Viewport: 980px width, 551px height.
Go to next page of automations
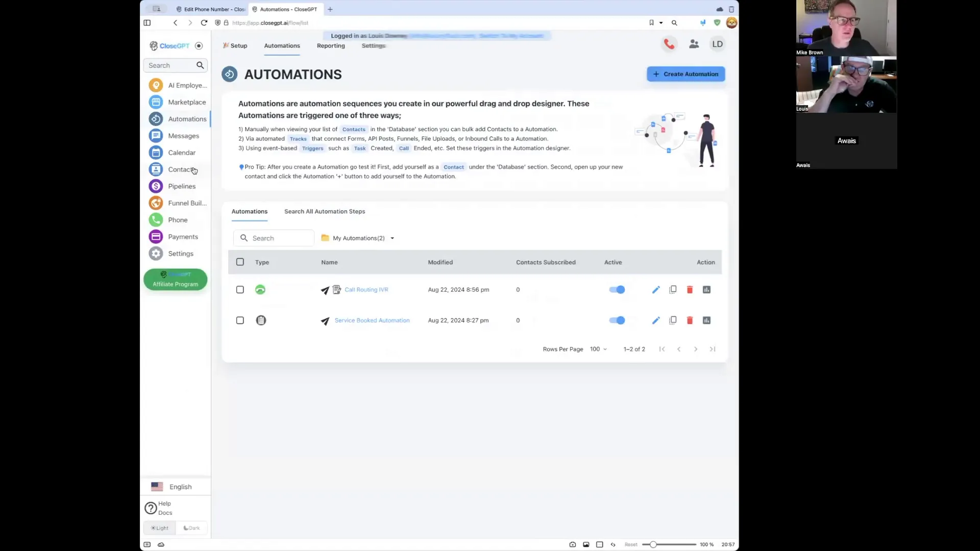point(695,349)
